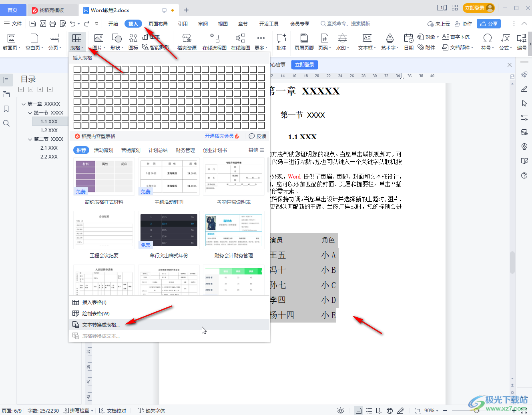Toggle 拼写检查 spell check in status bar
This screenshot has height=415, width=532.
78,411
